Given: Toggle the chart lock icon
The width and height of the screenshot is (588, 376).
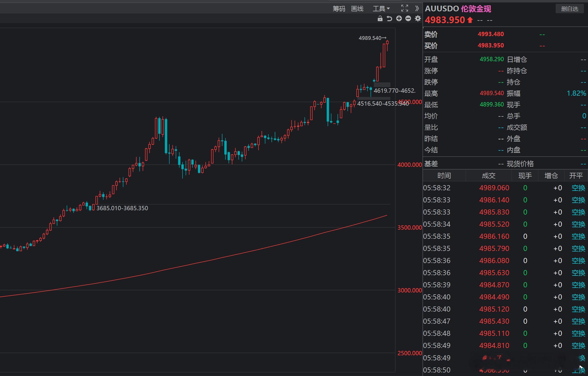Looking at the screenshot, I should click(380, 18).
